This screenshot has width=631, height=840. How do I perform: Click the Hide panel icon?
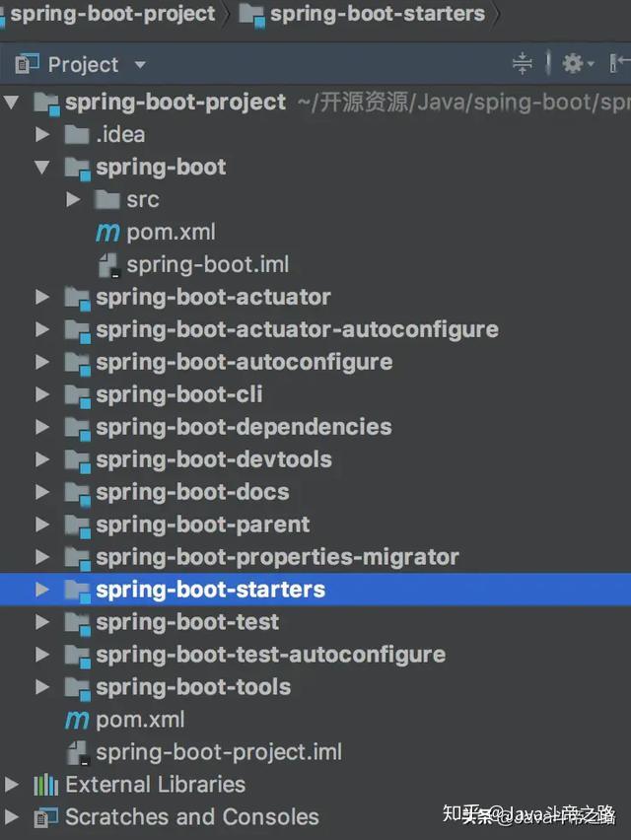click(620, 64)
